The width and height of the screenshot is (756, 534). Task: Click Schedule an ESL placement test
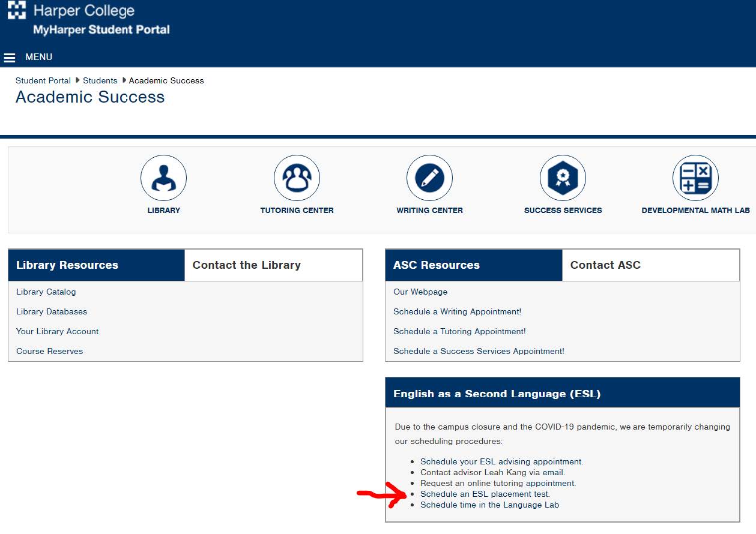pyautogui.click(x=485, y=494)
